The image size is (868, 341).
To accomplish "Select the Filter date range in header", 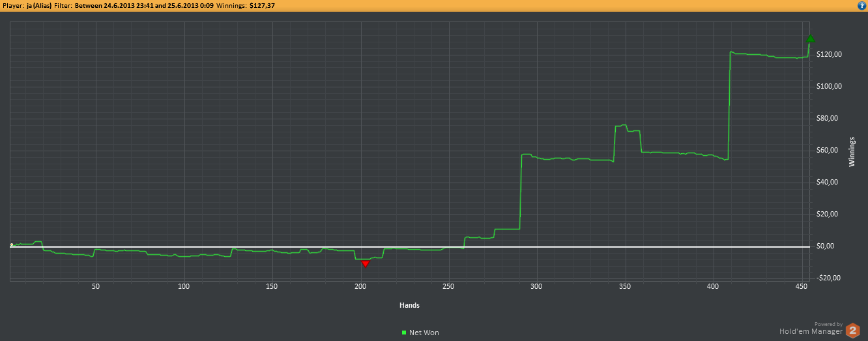I will click(x=142, y=5).
